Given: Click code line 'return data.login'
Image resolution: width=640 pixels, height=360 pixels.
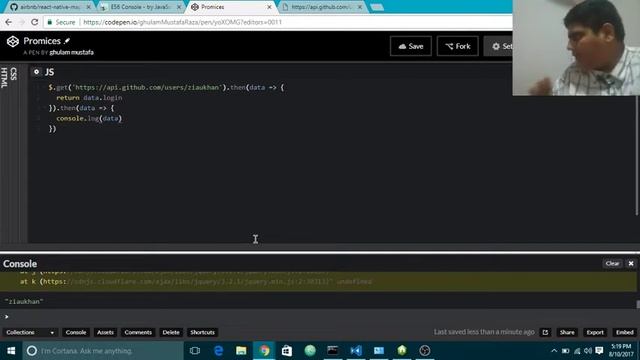Looking at the screenshot, I should click(x=89, y=98).
